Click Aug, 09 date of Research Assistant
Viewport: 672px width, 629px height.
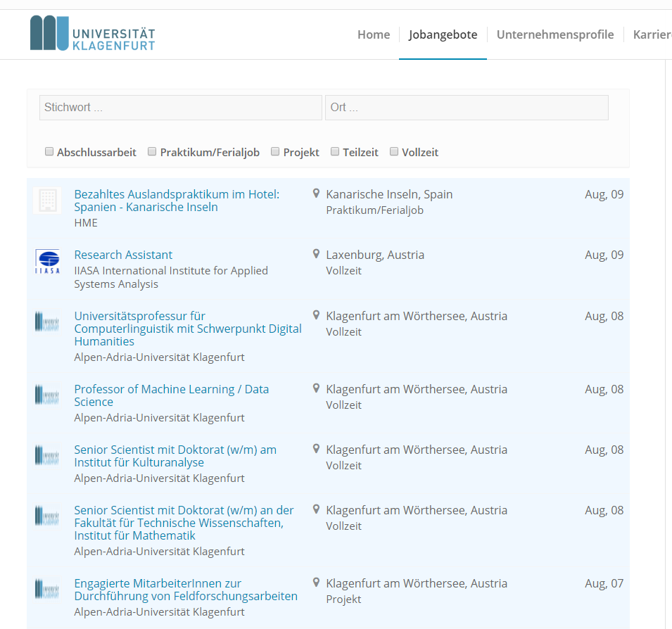click(x=604, y=255)
